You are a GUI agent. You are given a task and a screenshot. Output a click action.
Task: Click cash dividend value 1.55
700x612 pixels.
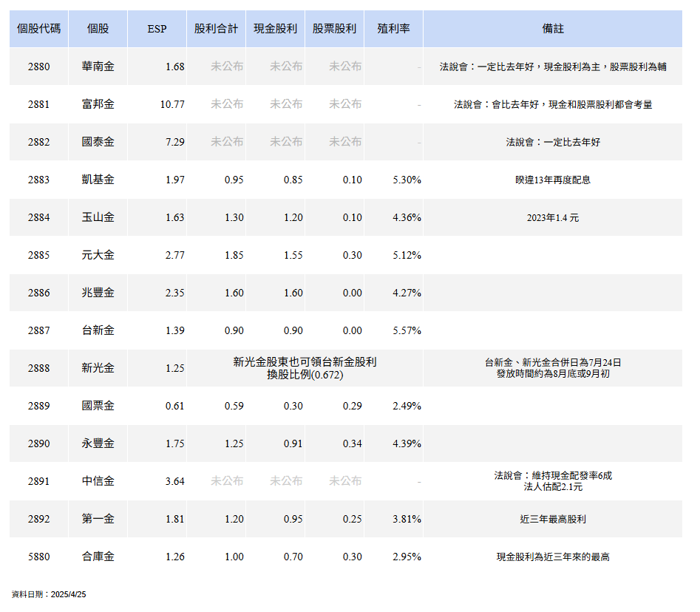pyautogui.click(x=293, y=255)
